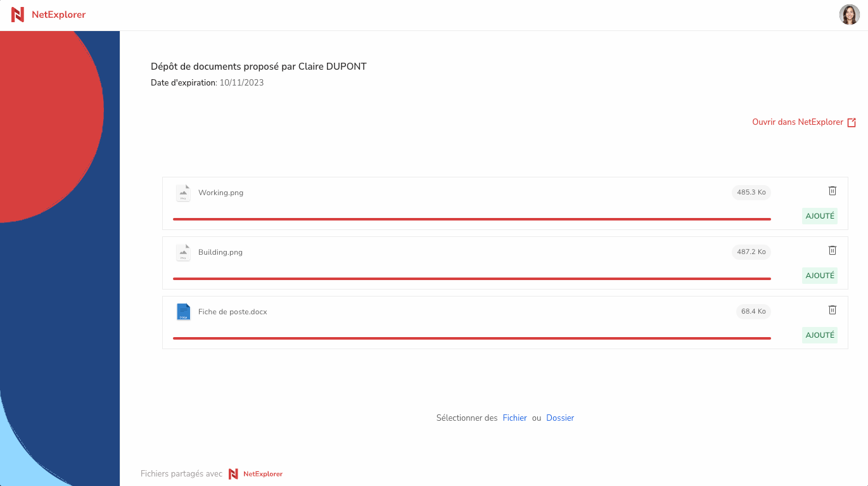Select the Fiche de poste.docx file name

pyautogui.click(x=233, y=312)
